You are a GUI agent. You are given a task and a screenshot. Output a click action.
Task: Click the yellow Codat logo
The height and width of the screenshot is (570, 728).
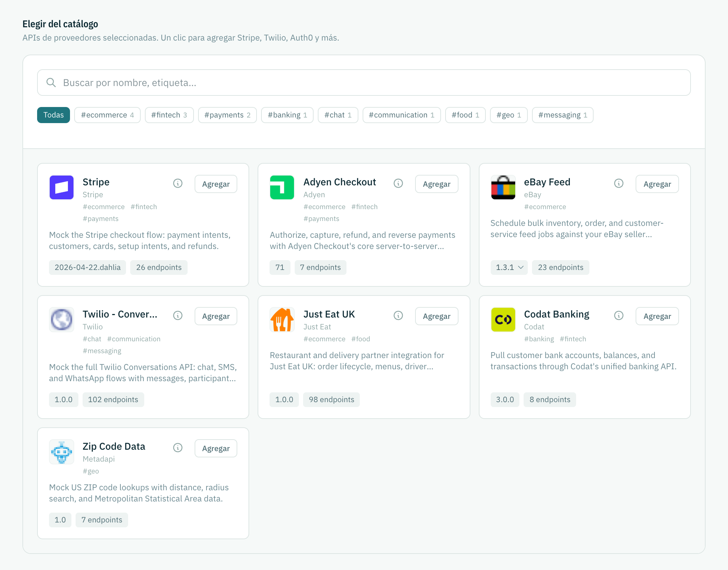[503, 320]
